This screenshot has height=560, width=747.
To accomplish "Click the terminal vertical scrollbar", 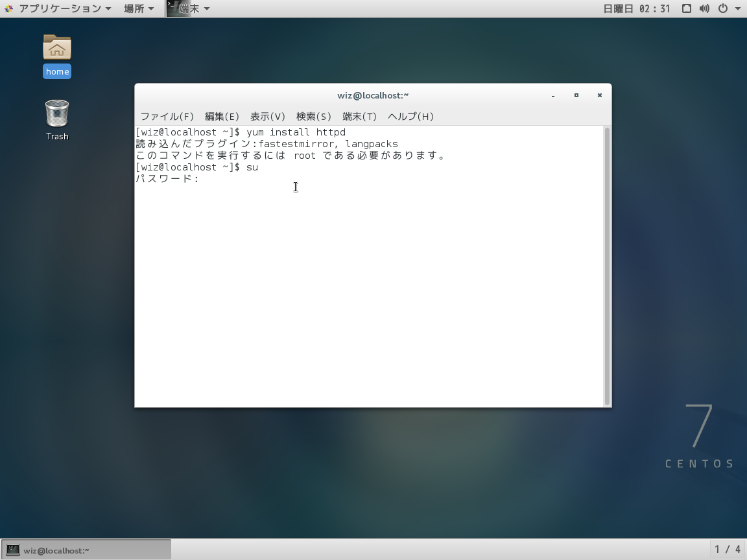I will pyautogui.click(x=608, y=266).
